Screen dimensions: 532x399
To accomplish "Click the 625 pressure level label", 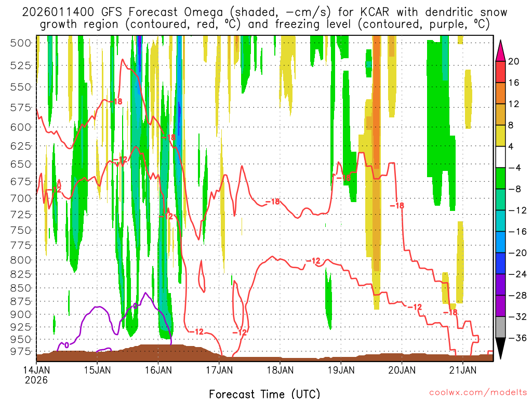I will point(20,146).
